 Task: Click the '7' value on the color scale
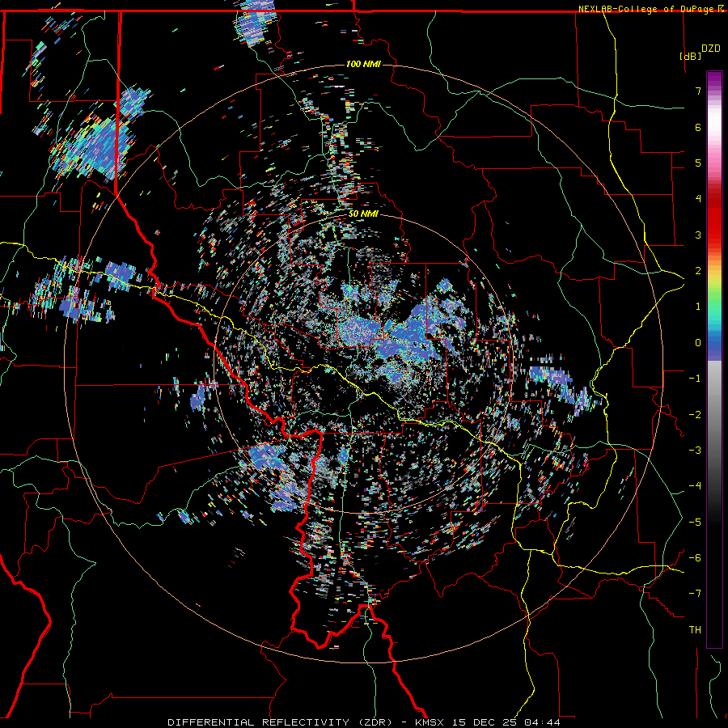point(698,91)
